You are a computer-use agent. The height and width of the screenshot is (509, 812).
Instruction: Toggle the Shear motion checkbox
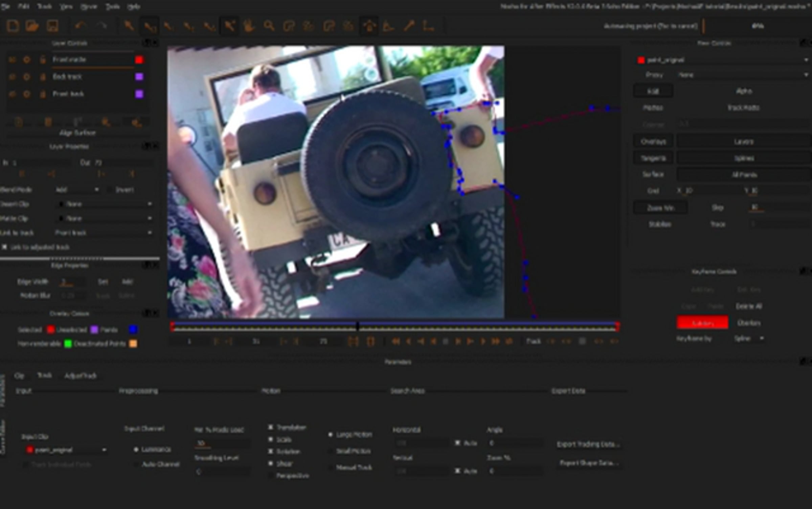pyautogui.click(x=271, y=464)
